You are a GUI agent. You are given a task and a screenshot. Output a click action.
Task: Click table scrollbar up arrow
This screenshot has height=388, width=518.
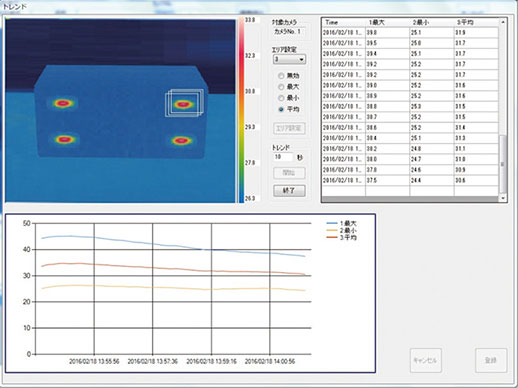[x=503, y=22]
